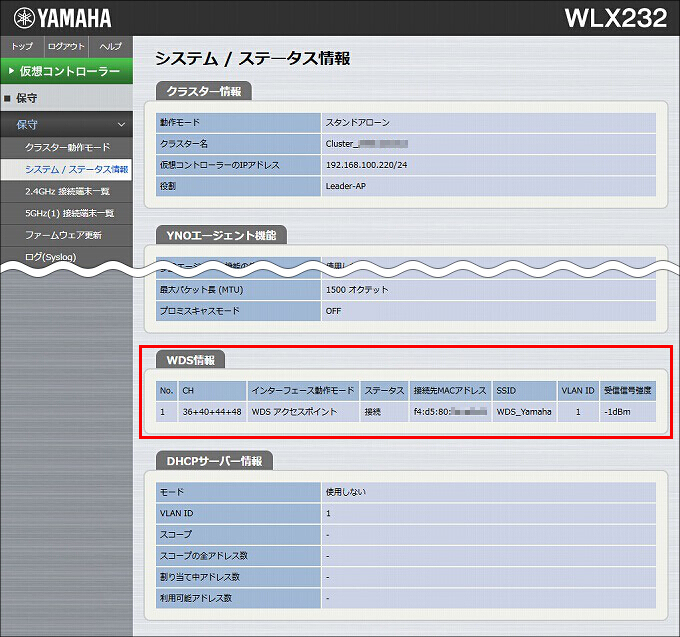Click the システム / ステータス情報 page heading
Viewport: 680px width, 637px height.
[x=253, y=59]
